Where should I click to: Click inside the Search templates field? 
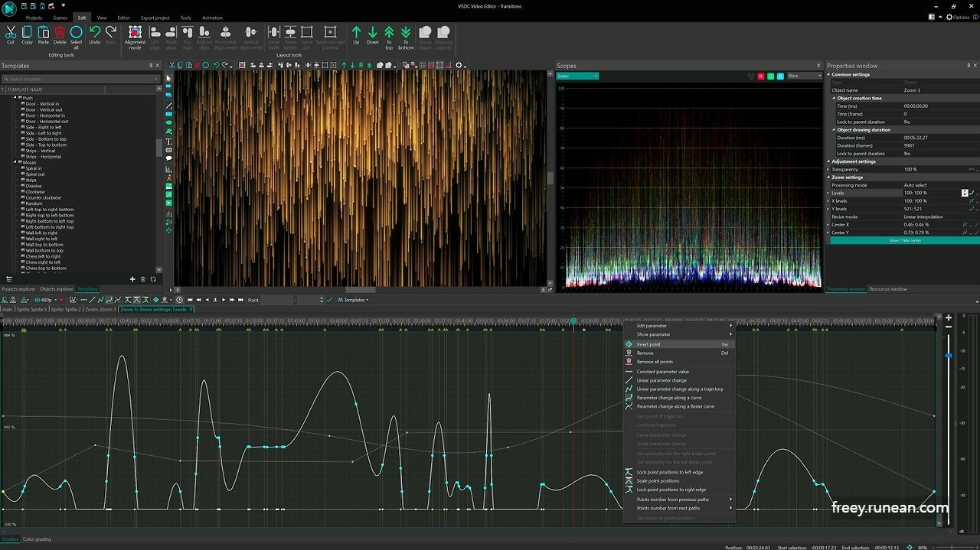[x=77, y=77]
